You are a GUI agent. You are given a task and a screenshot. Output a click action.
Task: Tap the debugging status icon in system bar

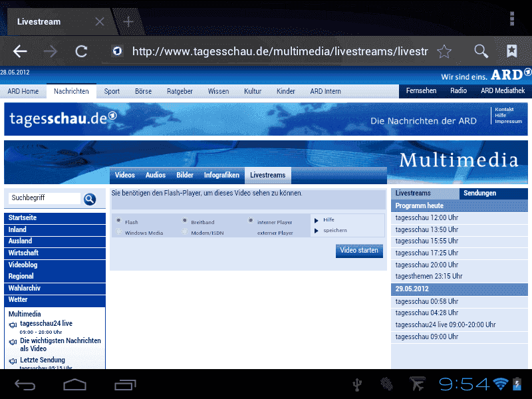tap(386, 384)
